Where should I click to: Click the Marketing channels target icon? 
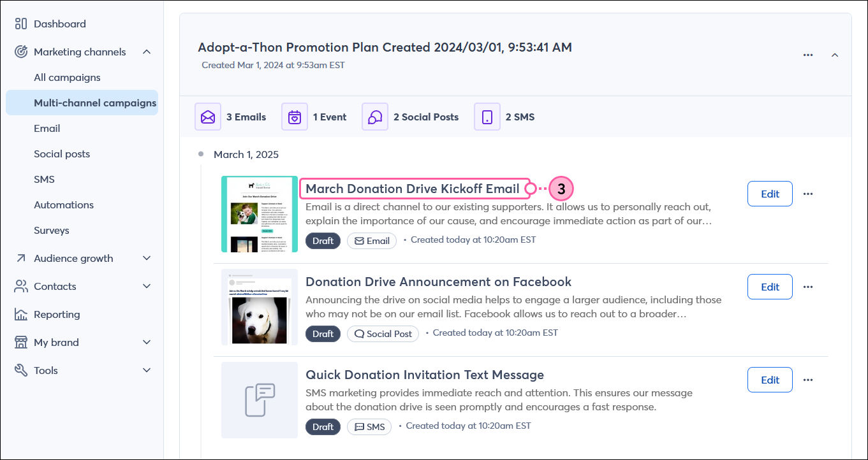pyautogui.click(x=21, y=52)
